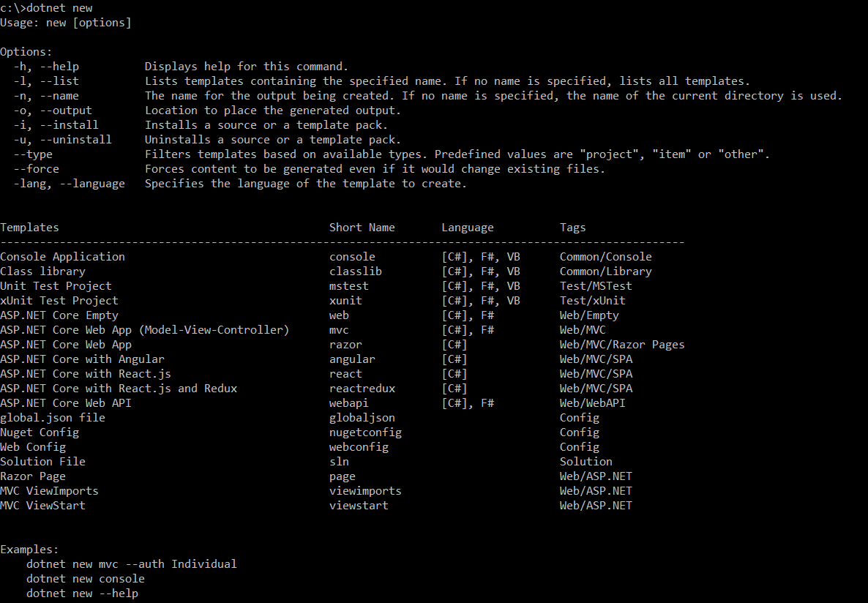The height and width of the screenshot is (603, 868).
Task: Click the short name 'console'
Action: [352, 257]
